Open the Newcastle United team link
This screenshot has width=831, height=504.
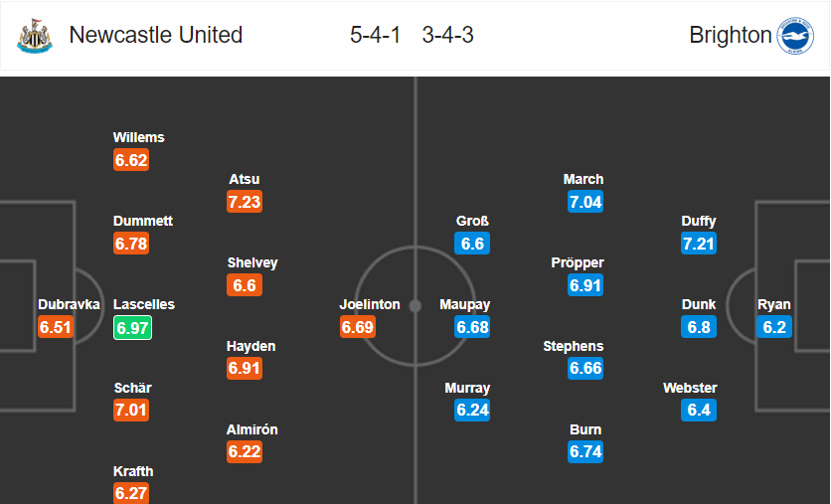point(156,36)
